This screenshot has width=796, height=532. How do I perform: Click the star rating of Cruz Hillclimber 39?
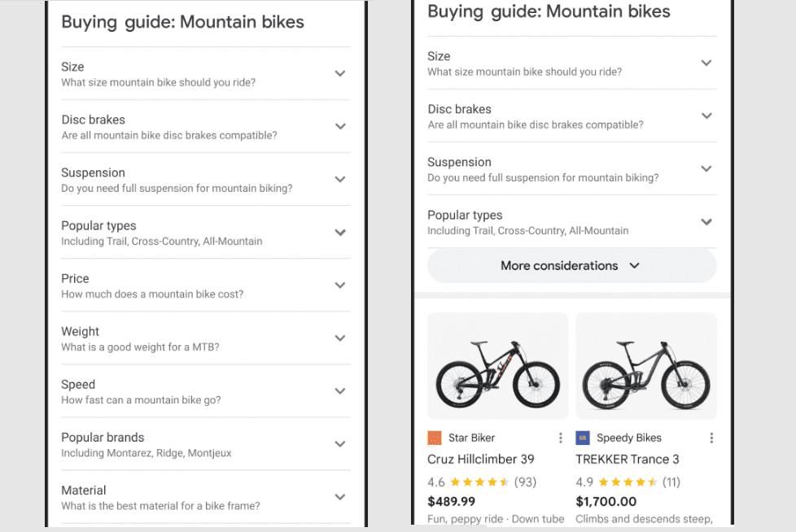point(479,482)
